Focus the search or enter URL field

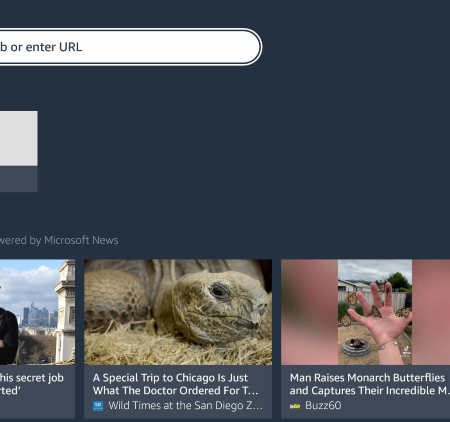tap(130, 47)
